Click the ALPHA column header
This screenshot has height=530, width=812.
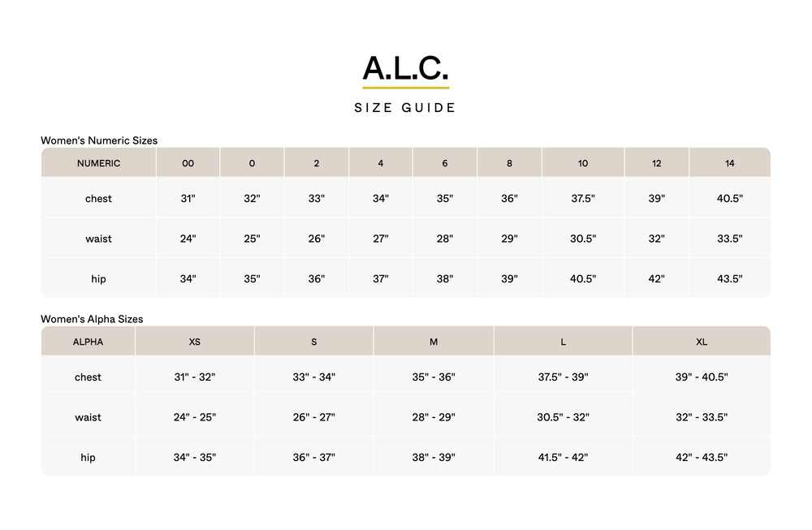[88, 342]
